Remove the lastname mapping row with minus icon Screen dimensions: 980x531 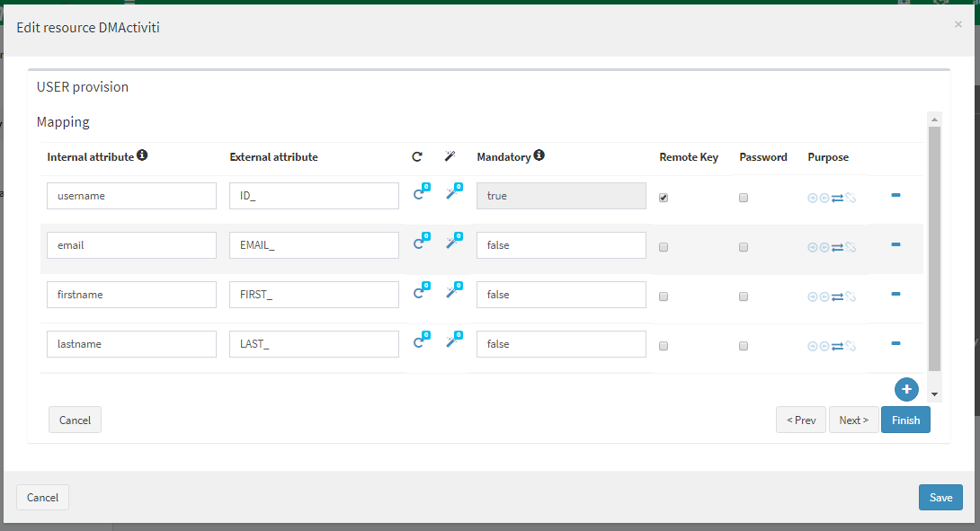pyautogui.click(x=895, y=343)
